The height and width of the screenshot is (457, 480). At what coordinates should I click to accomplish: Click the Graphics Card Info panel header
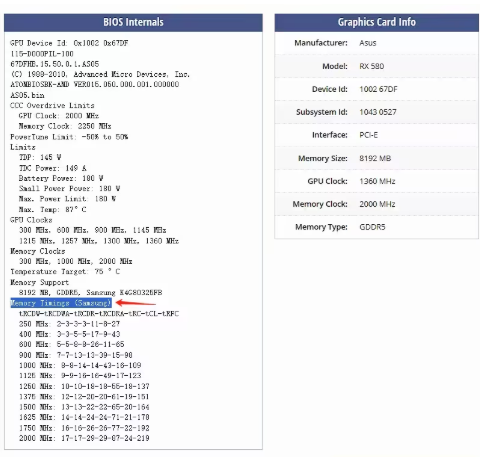(377, 23)
